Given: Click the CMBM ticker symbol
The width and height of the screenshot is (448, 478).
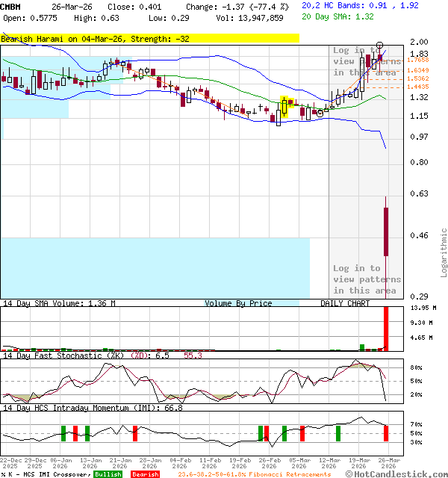Looking at the screenshot, I should (12, 7).
